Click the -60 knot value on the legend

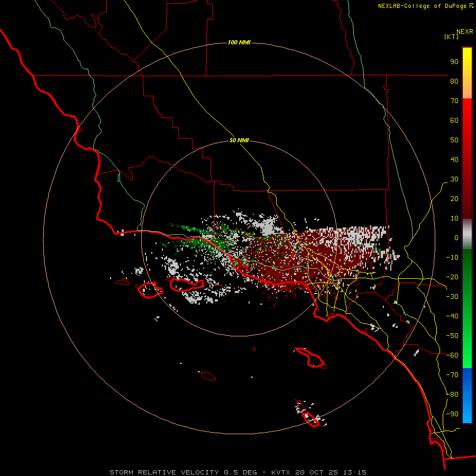point(452,355)
